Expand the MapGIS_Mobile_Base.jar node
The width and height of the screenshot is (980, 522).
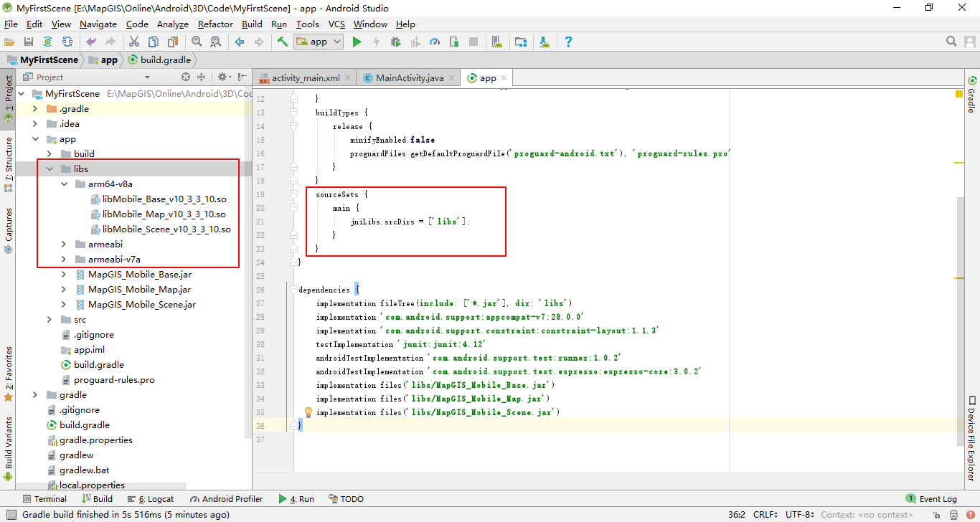click(x=63, y=274)
